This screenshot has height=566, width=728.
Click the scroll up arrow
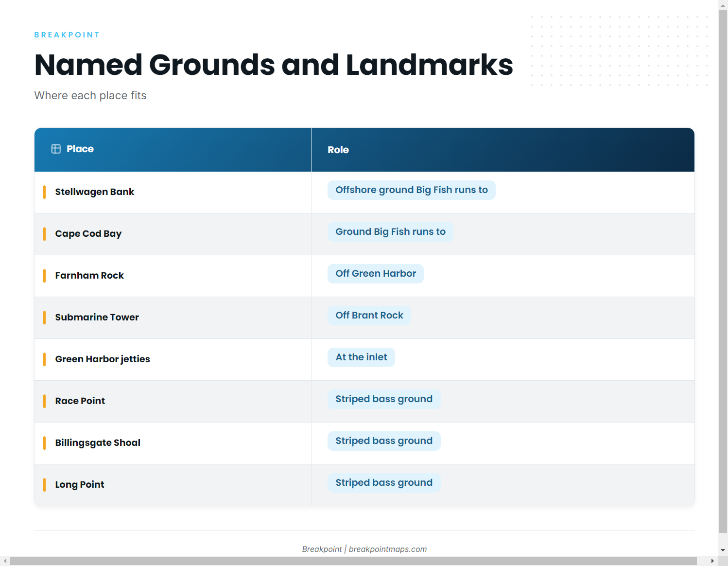click(723, 5)
